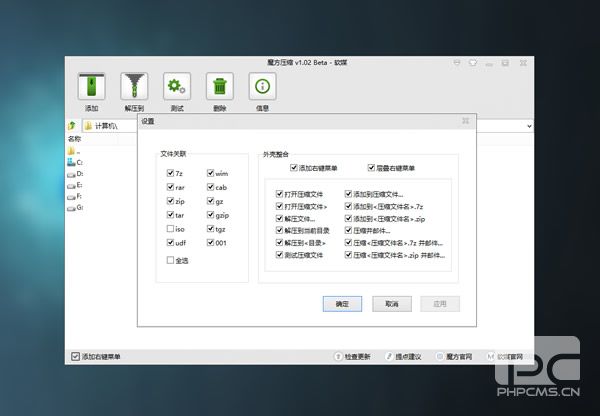This screenshot has height=416, width=600.
Task: Select the C: system drive icon
Action: (71, 163)
